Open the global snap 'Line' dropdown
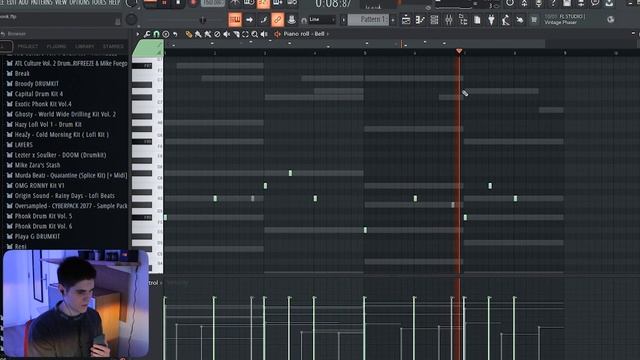The height and width of the screenshot is (360, 640). (322, 20)
